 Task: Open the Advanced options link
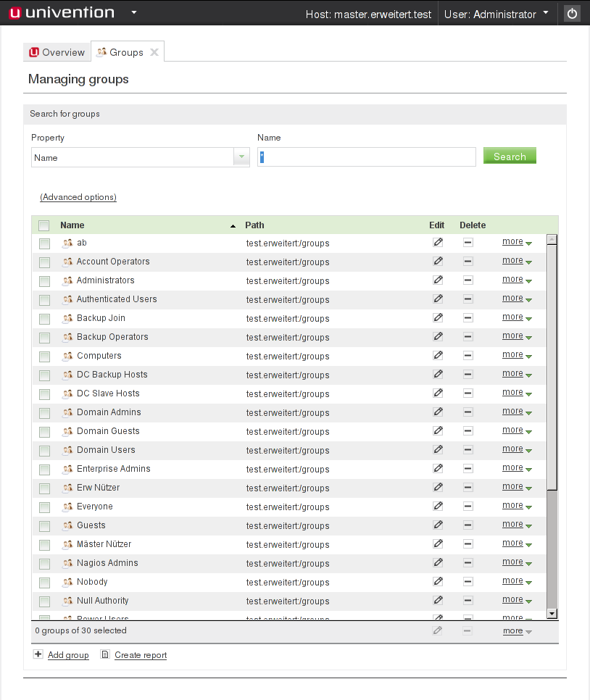pyautogui.click(x=78, y=197)
